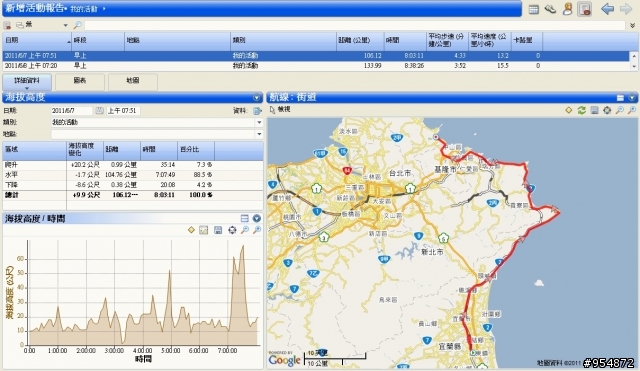Expand the 詳細資料 tab dropdown arrow
The image size is (640, 371).
point(27,88)
